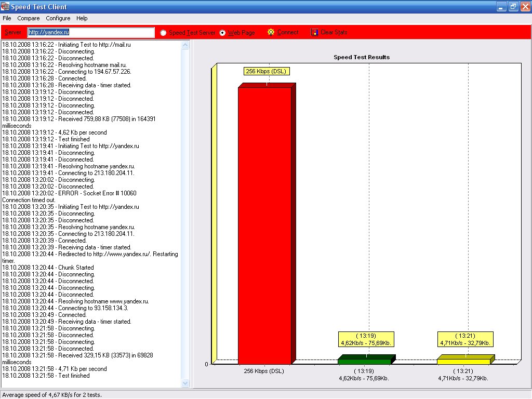Open the File menu
The image size is (532, 399).
7,18
